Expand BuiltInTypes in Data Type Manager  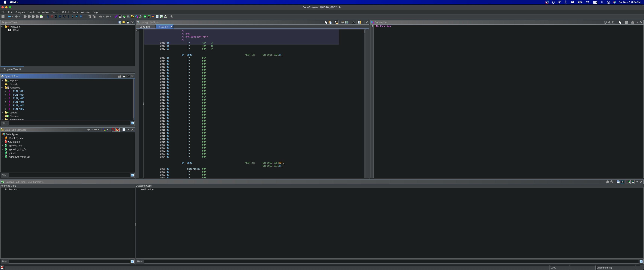2,138
